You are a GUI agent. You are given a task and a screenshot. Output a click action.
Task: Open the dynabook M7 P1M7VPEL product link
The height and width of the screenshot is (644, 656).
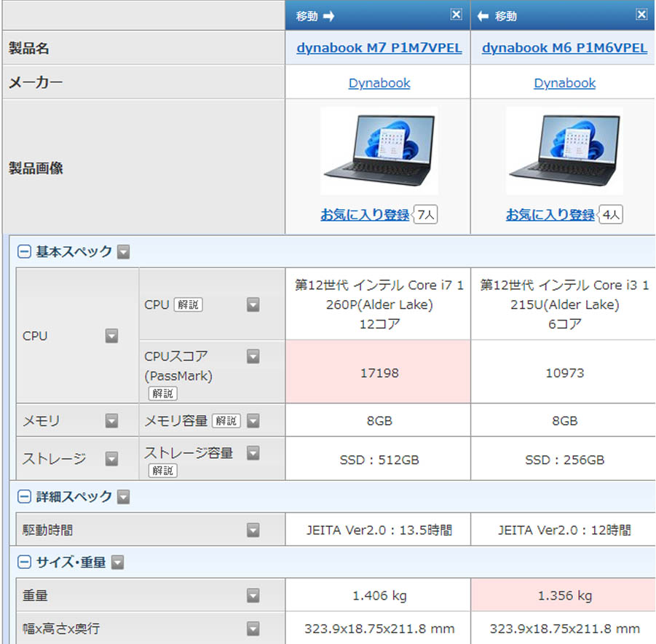click(379, 48)
